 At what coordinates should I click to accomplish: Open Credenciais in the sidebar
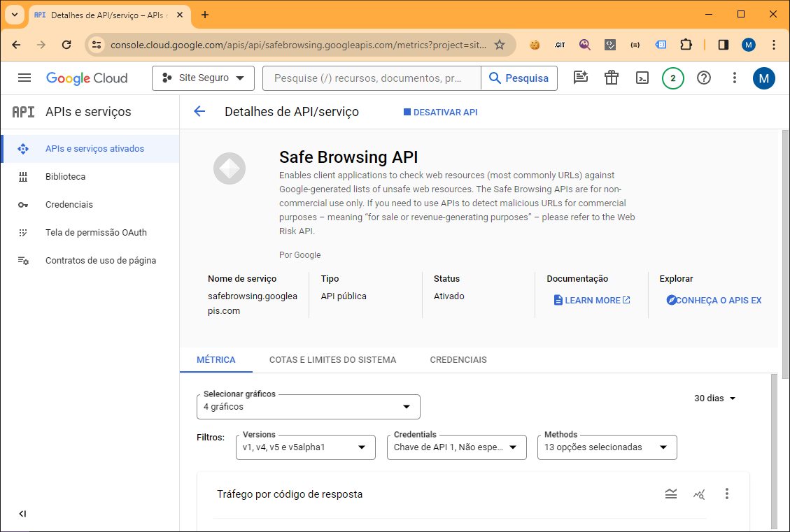click(x=90, y=204)
